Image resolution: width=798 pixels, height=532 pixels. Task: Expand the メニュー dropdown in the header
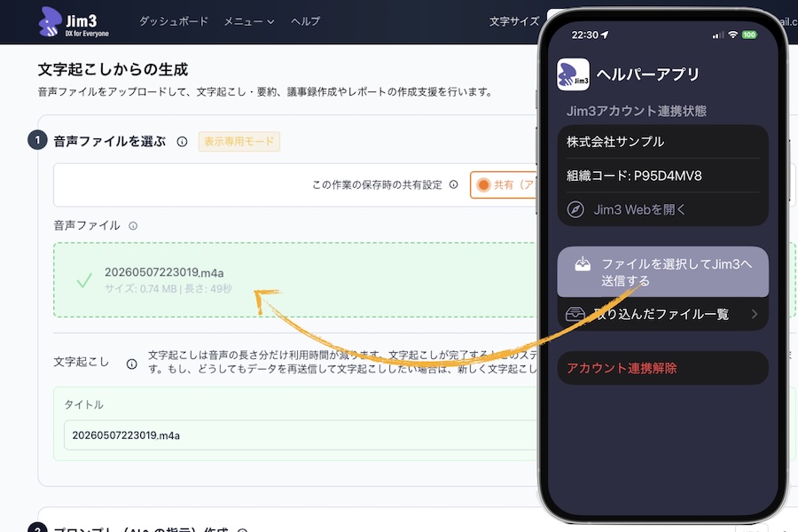[249, 21]
